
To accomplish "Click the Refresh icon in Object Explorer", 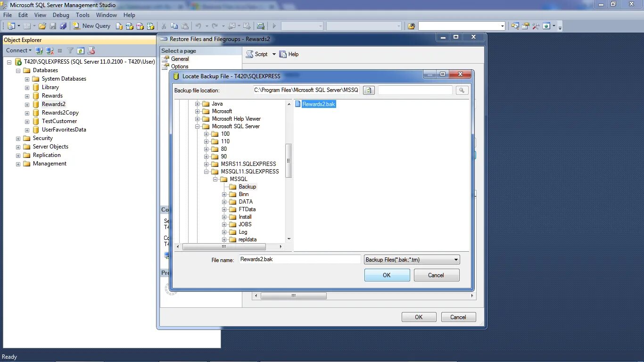I will [x=81, y=50].
